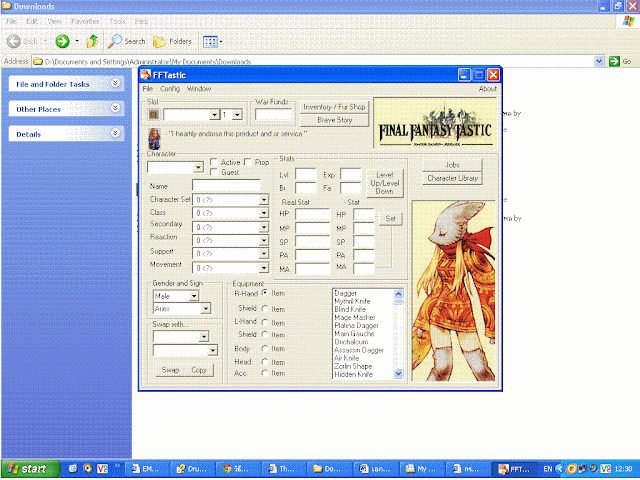Click the Jobs button
Image resolution: width=640 pixels, height=480 pixels.
tap(452, 165)
